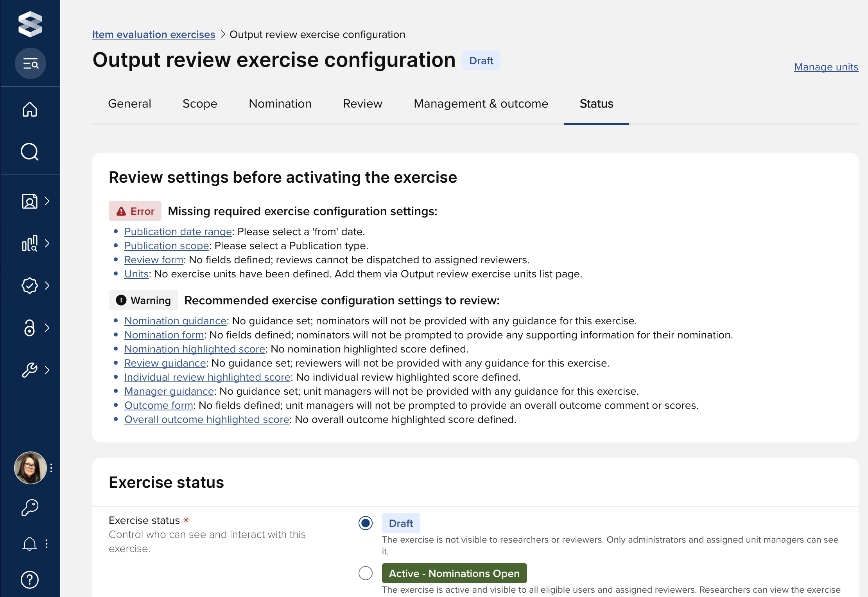Click the home icon in sidebar
Viewport: 868px width, 597px height.
pyautogui.click(x=30, y=110)
